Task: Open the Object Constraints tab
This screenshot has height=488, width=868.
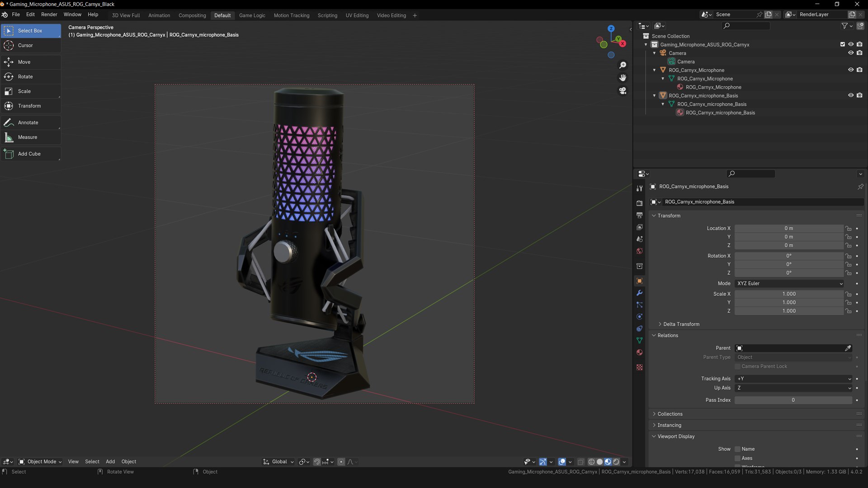Action: click(x=639, y=328)
